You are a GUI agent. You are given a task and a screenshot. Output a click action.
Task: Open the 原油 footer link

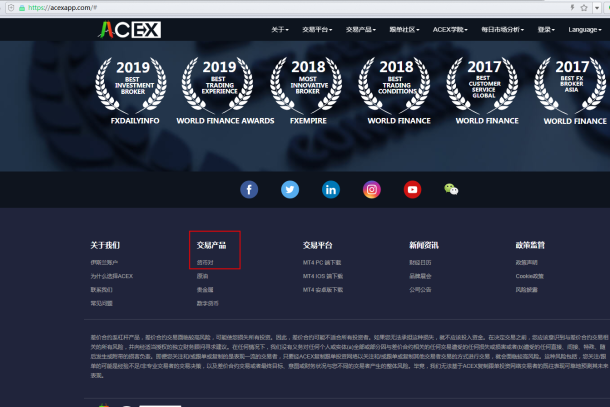(202, 276)
